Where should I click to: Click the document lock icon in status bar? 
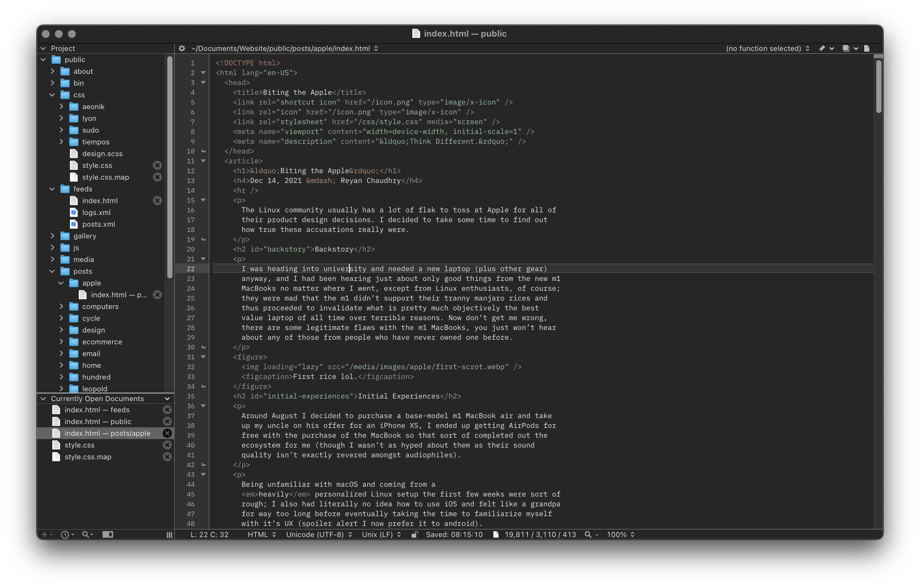(414, 534)
